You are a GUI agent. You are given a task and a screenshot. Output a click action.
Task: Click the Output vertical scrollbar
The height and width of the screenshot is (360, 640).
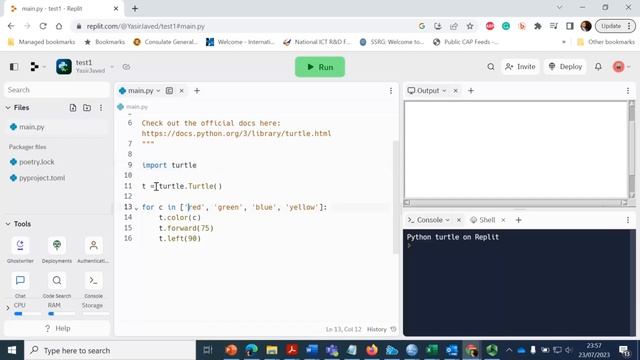(631, 149)
